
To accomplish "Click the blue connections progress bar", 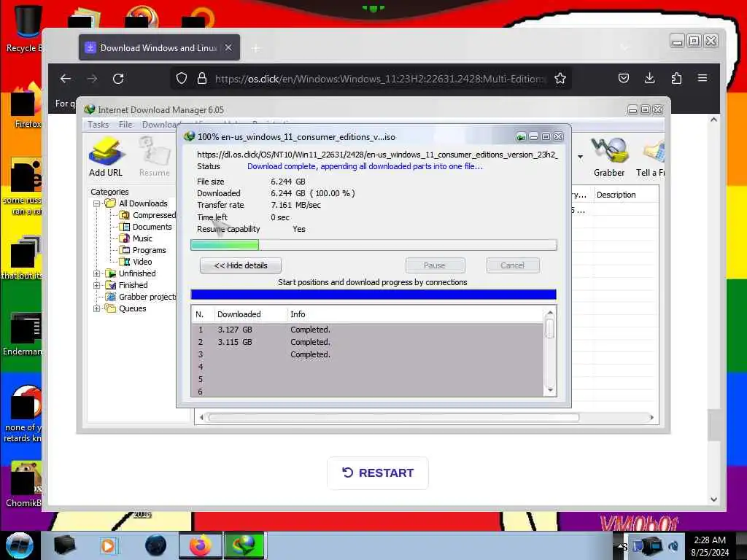I will tap(373, 295).
